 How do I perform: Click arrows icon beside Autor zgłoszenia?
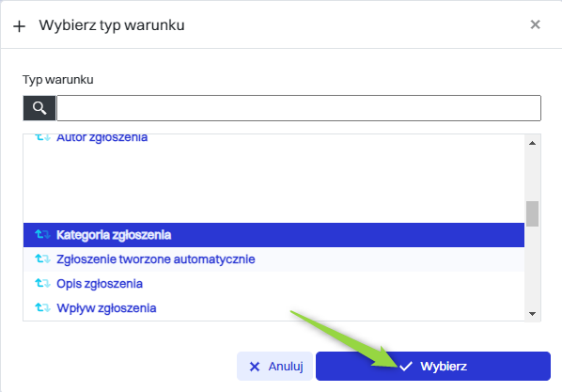pos(42,137)
